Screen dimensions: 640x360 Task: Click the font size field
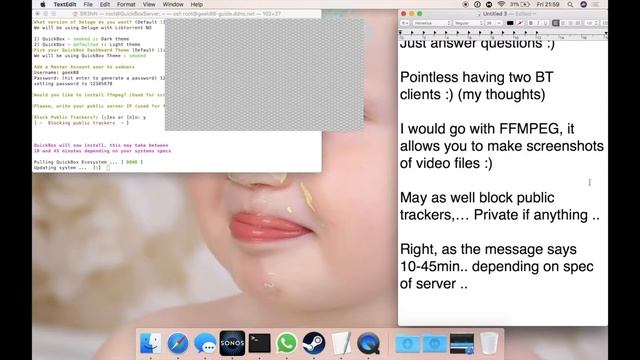coord(489,23)
